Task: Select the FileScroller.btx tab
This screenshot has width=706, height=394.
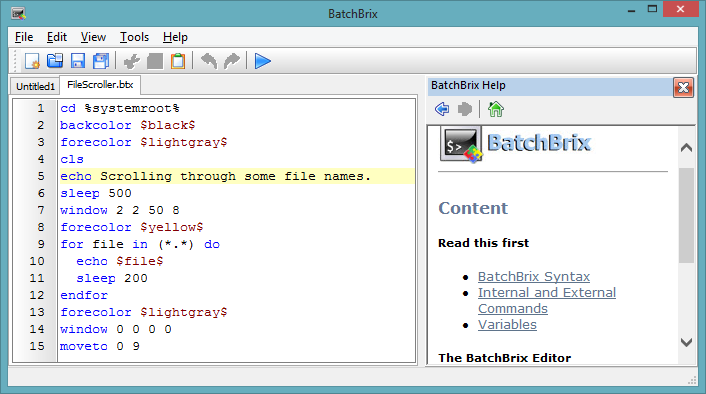Action: (100, 85)
